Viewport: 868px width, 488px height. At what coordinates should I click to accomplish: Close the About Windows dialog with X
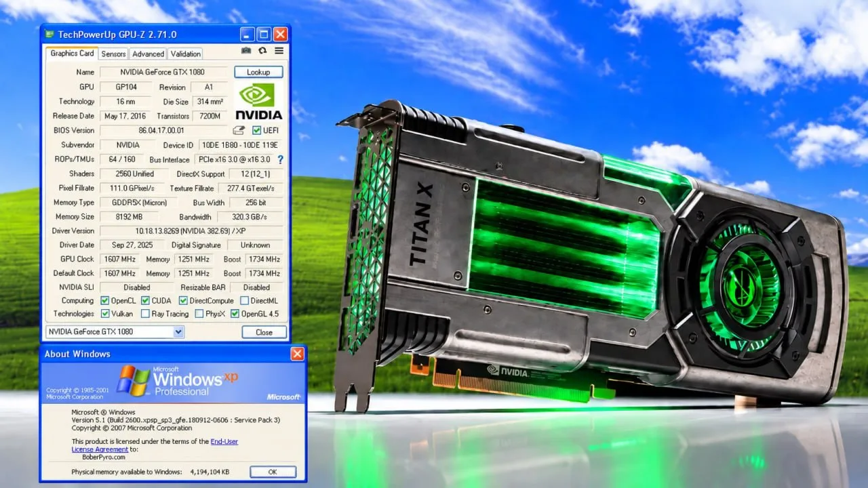click(297, 354)
